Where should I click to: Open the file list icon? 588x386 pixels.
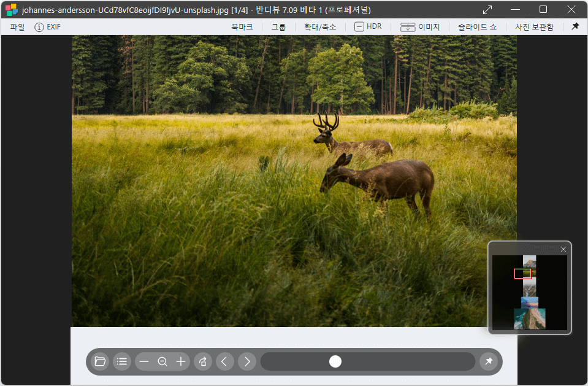click(122, 361)
